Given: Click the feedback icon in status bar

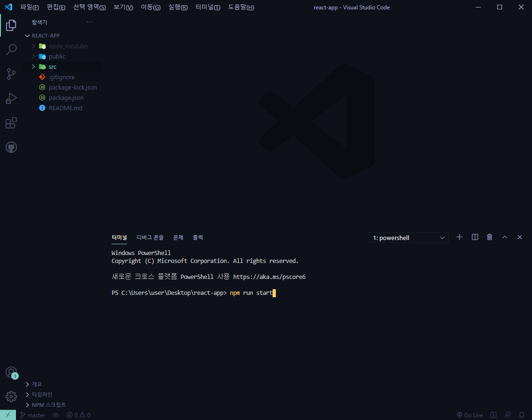Looking at the screenshot, I should (x=508, y=415).
